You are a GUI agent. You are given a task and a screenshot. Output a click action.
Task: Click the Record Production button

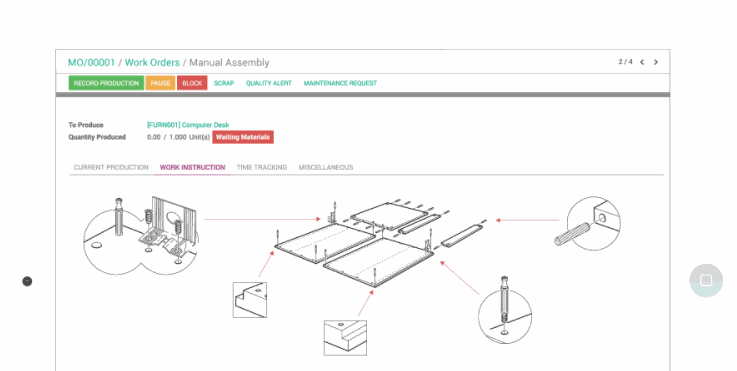pyautogui.click(x=106, y=83)
